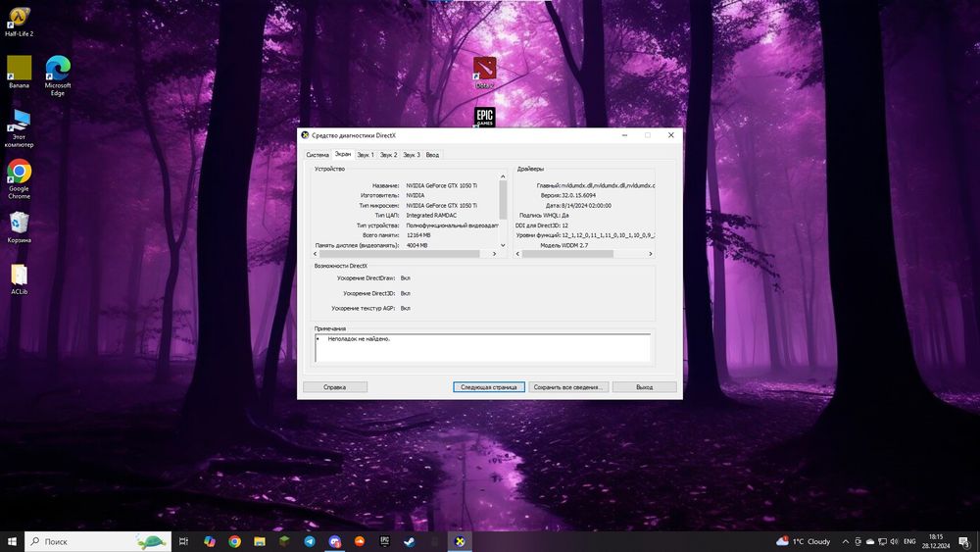Image resolution: width=980 pixels, height=552 pixels.
Task: Switch to the Ввод tab
Action: point(432,154)
